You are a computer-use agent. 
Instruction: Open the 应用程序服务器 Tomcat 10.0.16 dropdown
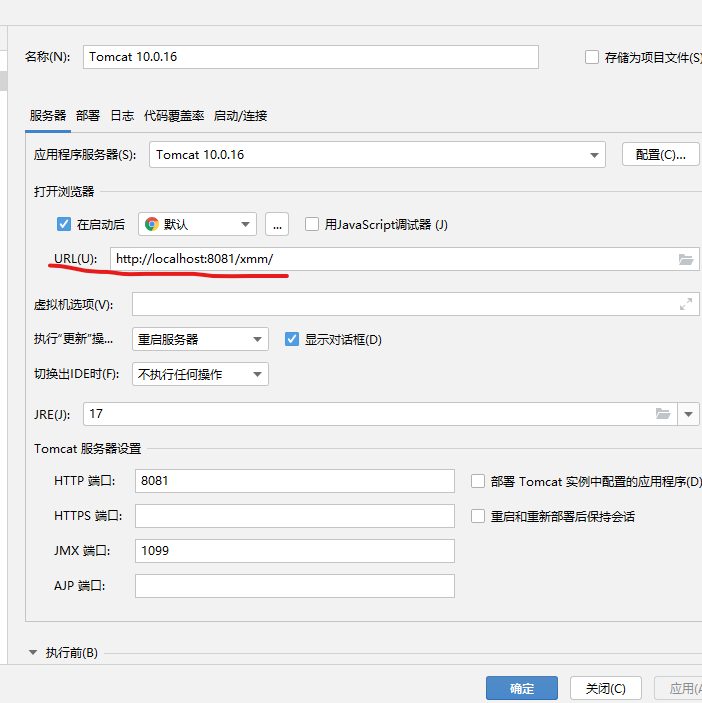click(x=377, y=155)
